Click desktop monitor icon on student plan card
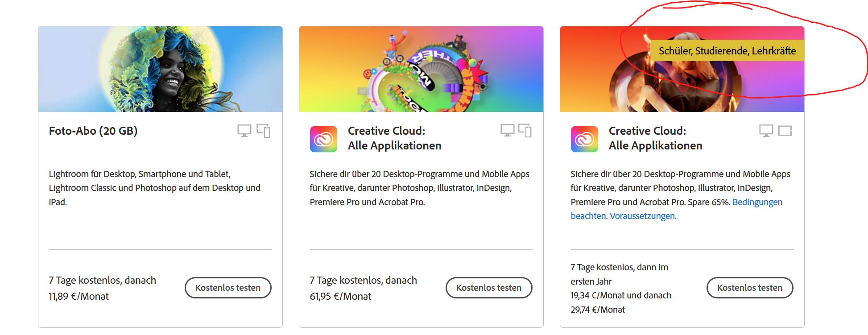The height and width of the screenshot is (335, 868). 766,131
